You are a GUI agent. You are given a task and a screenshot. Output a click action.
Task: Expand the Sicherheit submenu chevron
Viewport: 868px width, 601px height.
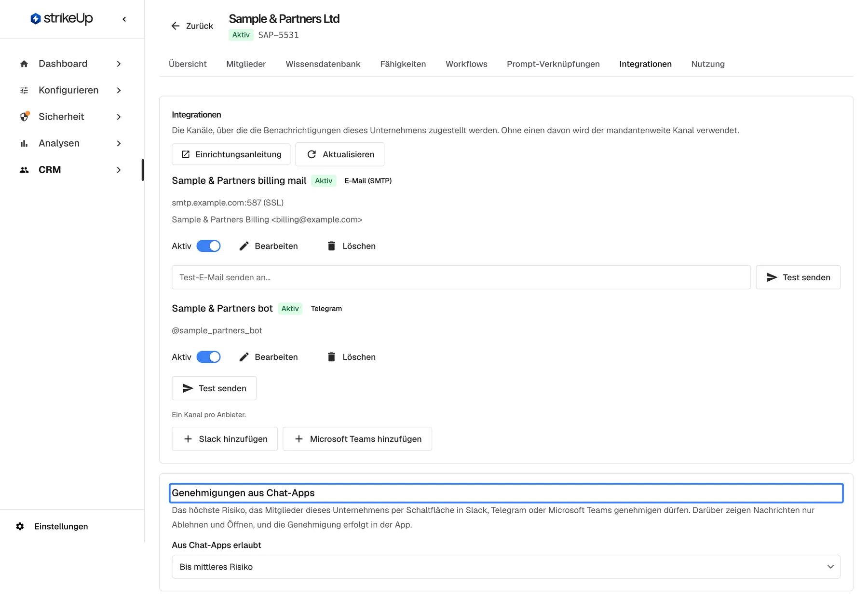coord(119,117)
